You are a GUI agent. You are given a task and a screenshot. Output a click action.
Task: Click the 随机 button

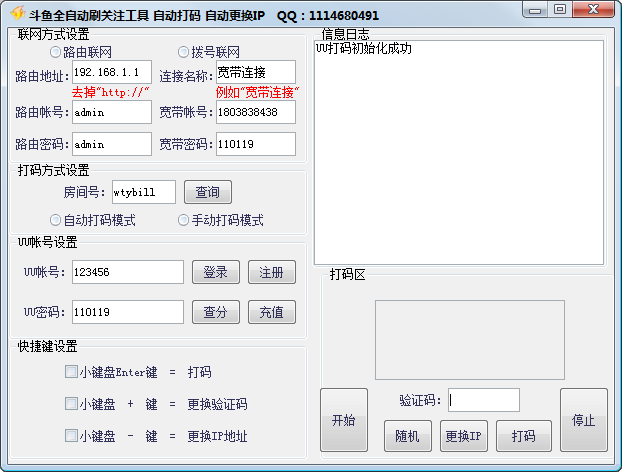coord(408,436)
